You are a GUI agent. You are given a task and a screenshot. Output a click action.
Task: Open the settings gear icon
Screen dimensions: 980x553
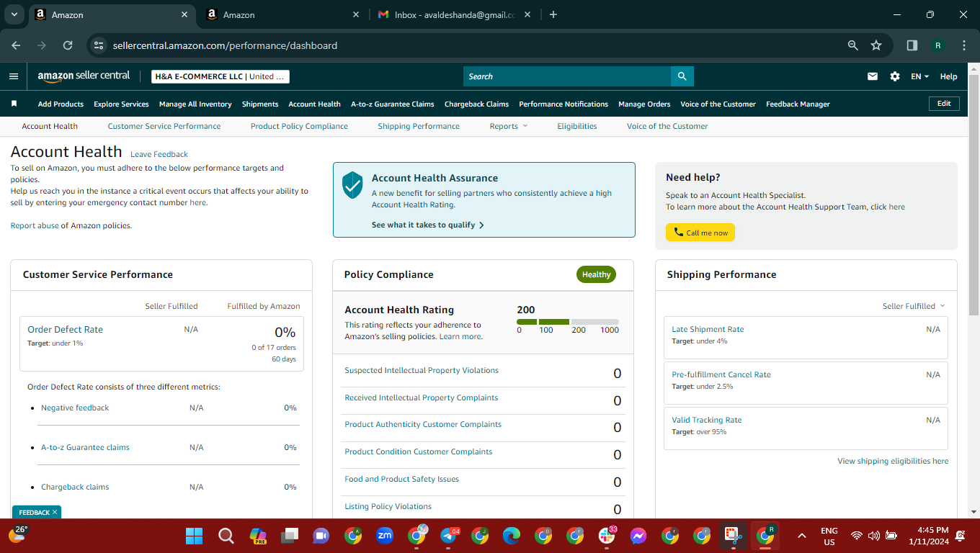tap(895, 76)
